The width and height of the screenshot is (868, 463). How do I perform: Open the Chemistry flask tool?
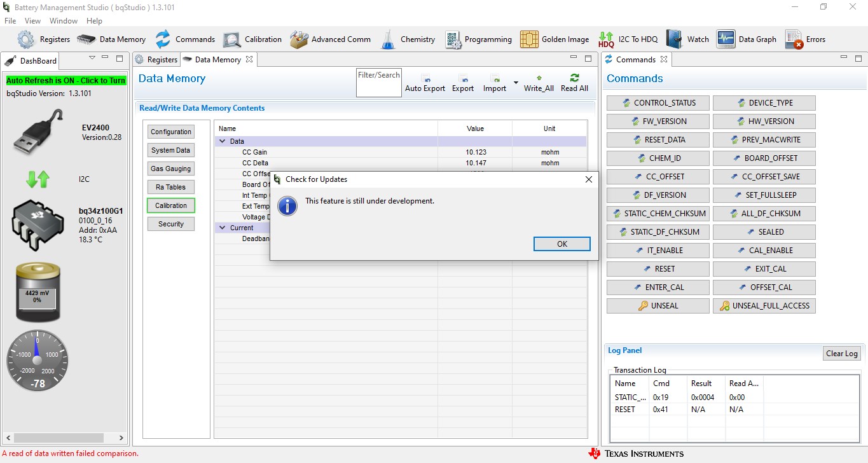(x=388, y=39)
